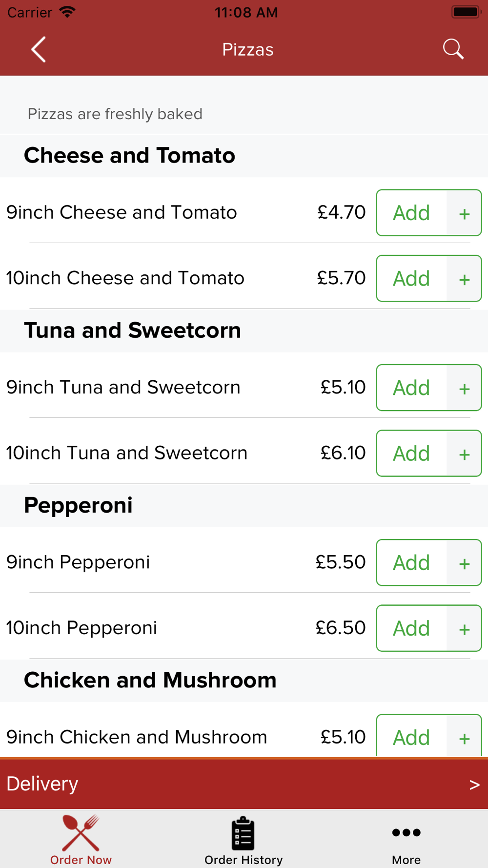Select the 10inch Pepperoni item name
The width and height of the screenshot is (488, 868).
point(81,628)
